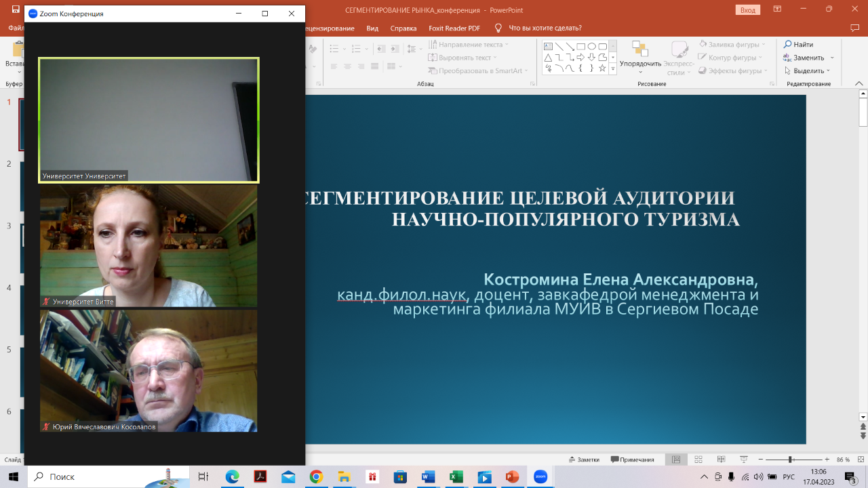This screenshot has height=488, width=868.
Task: Open Экспресс-стили quick styles gallery
Action: [x=679, y=58]
